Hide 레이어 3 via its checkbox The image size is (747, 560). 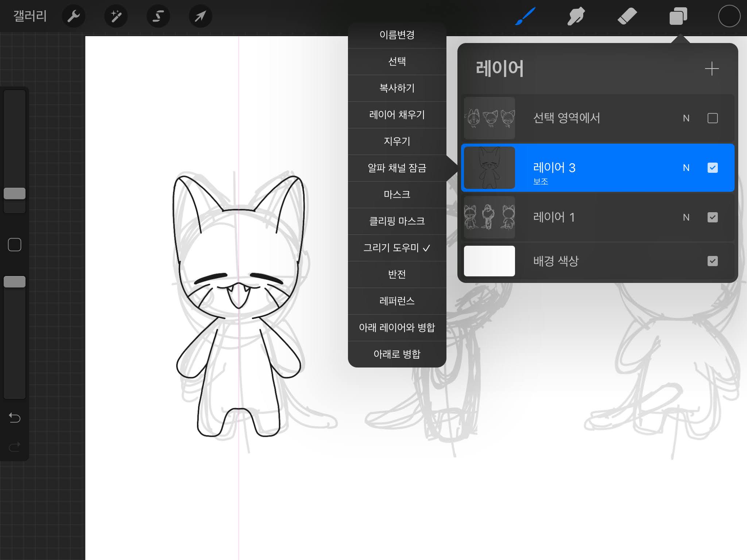[712, 168]
